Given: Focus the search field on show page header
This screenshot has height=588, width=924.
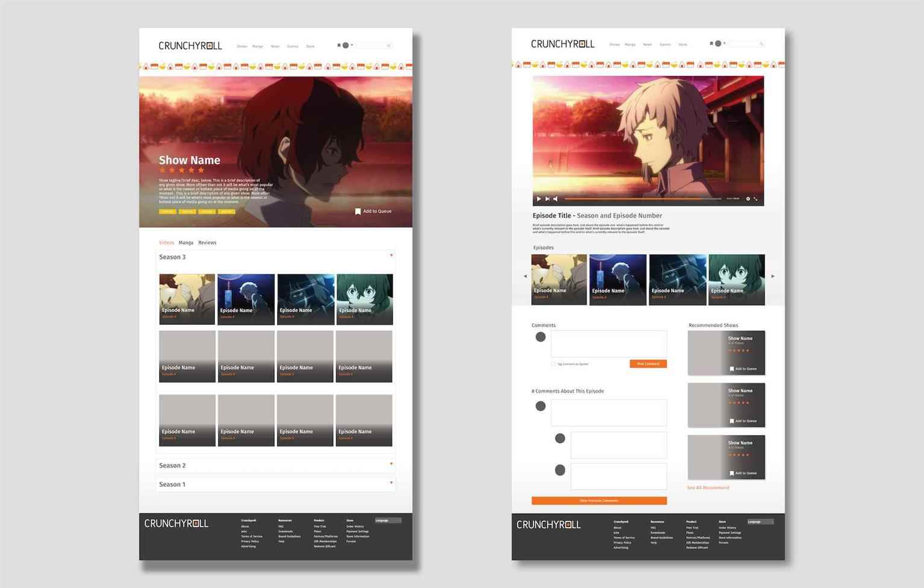Looking at the screenshot, I should click(374, 46).
